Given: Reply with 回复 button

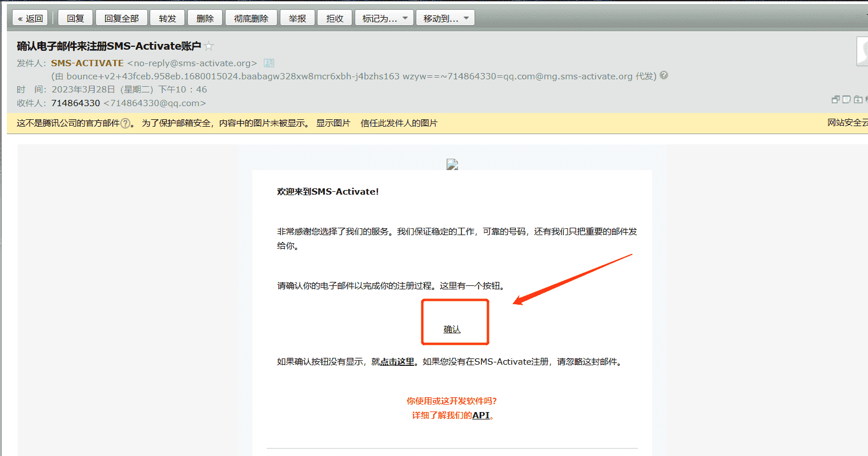Looking at the screenshot, I should pyautogui.click(x=75, y=18).
